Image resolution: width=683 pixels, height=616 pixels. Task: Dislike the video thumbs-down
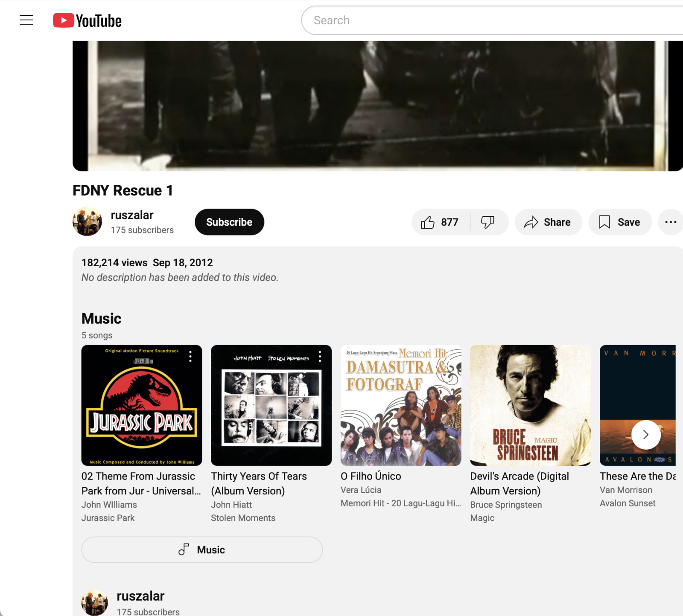(x=488, y=222)
